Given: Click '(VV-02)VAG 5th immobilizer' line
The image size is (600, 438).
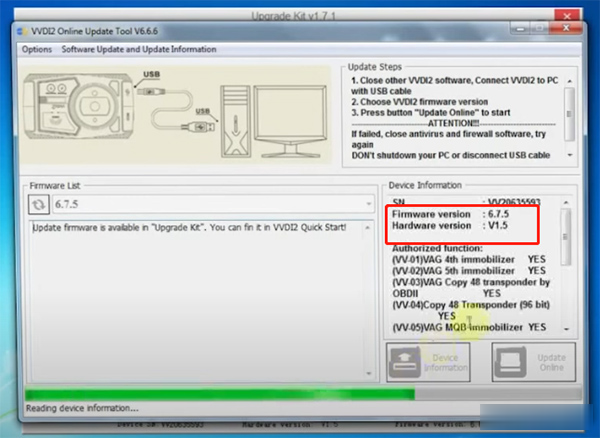Looking at the screenshot, I should [x=469, y=271].
